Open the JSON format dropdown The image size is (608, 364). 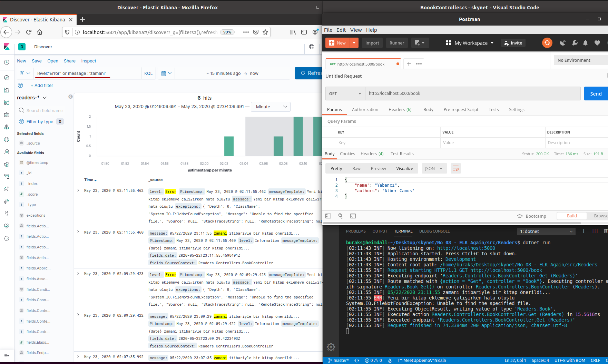pyautogui.click(x=434, y=168)
